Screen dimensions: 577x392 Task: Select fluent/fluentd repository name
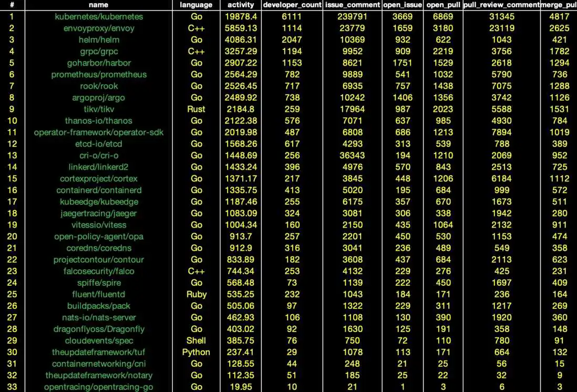[x=99, y=294]
